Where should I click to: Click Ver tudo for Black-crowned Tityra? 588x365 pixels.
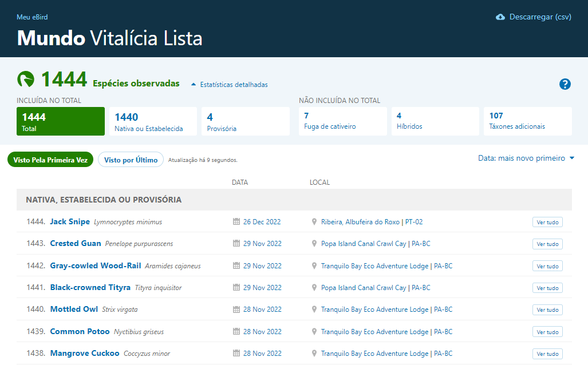[547, 288]
